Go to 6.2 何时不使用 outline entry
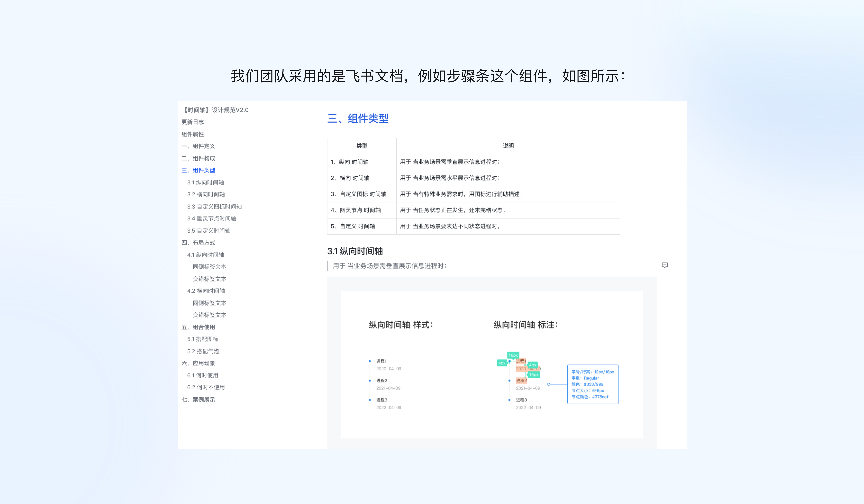864x504 pixels. (206, 387)
